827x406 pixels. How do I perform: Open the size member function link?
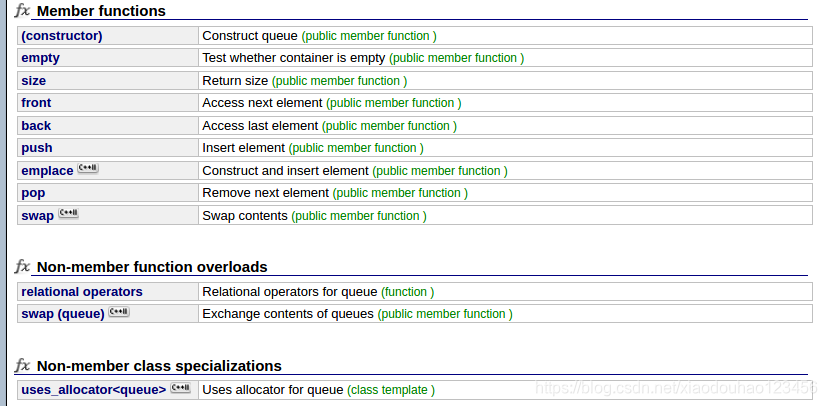pyautogui.click(x=33, y=81)
